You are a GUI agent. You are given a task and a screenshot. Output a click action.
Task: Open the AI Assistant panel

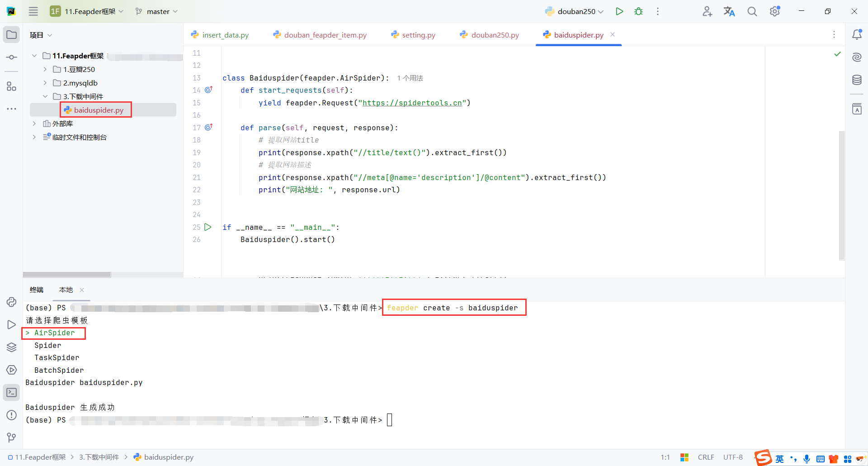[857, 57]
